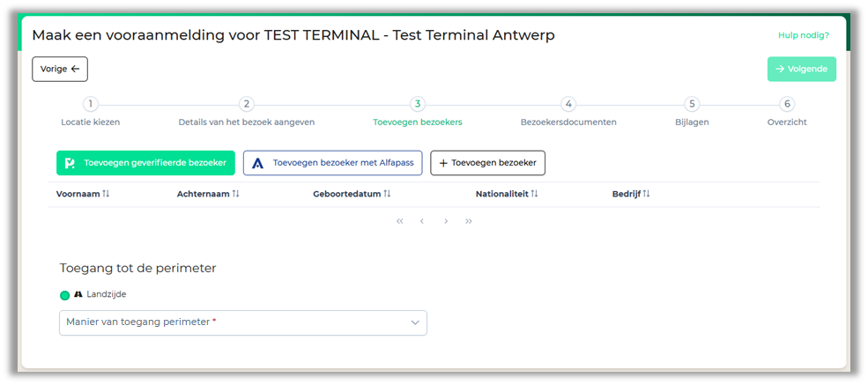Click the Geboortedatum sort arrows

387,194
